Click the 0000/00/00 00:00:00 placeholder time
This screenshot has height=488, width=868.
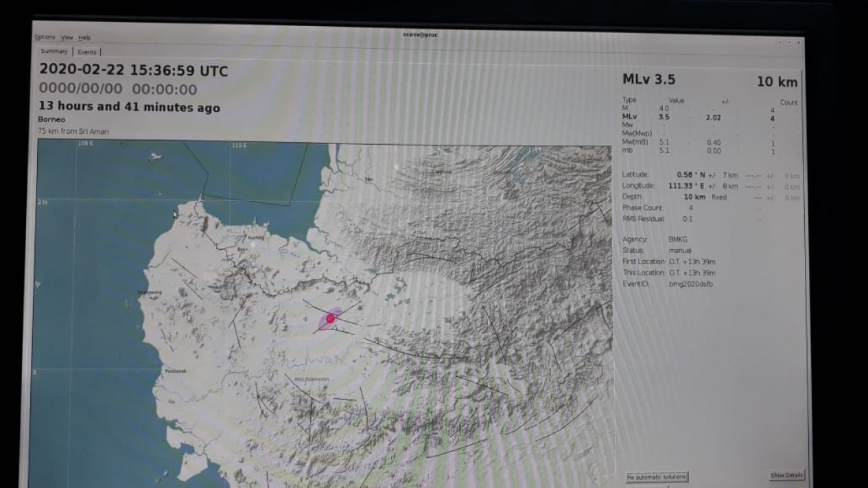[118, 89]
